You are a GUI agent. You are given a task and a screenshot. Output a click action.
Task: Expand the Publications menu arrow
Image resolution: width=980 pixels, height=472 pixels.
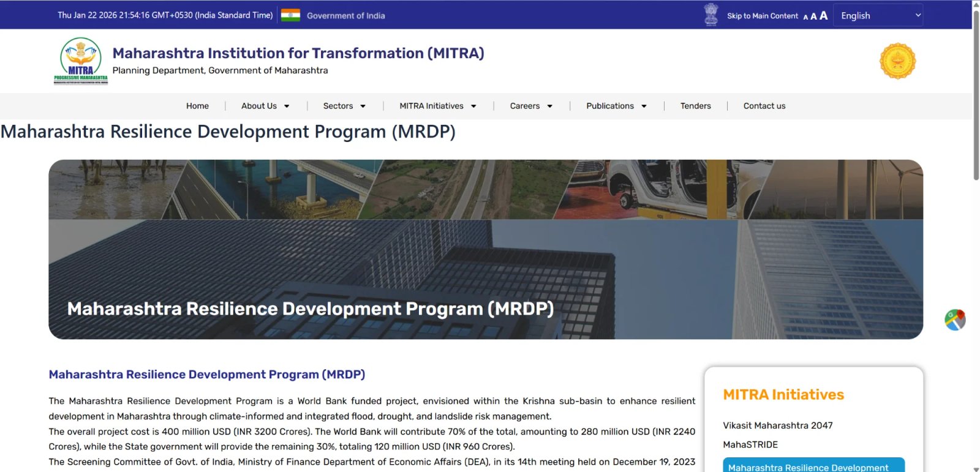click(x=644, y=107)
